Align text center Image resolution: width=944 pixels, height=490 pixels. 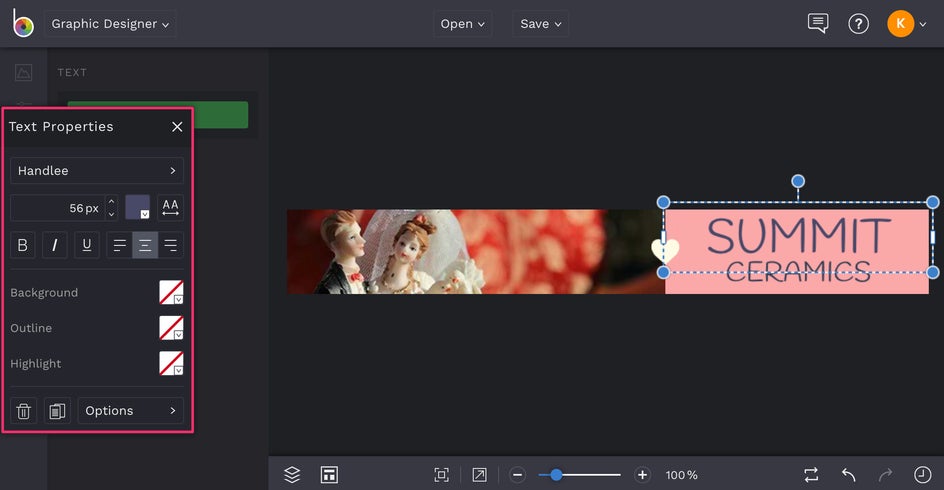click(145, 245)
